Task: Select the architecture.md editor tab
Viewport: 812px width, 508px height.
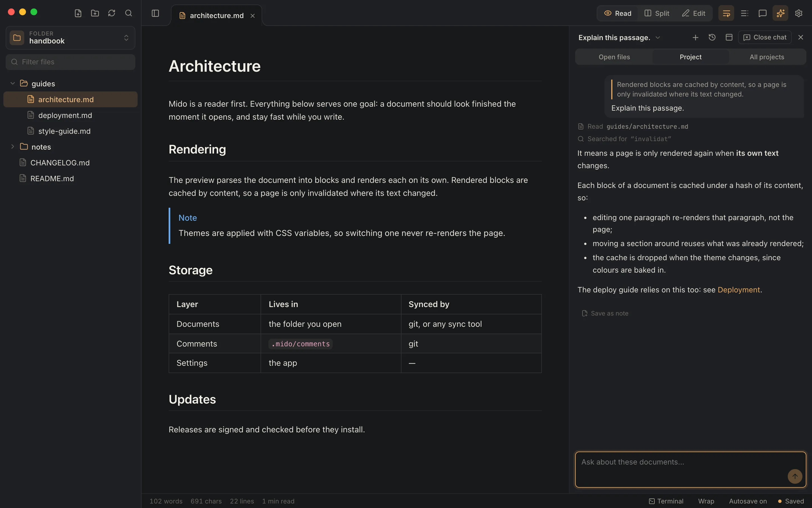Action: coord(217,16)
